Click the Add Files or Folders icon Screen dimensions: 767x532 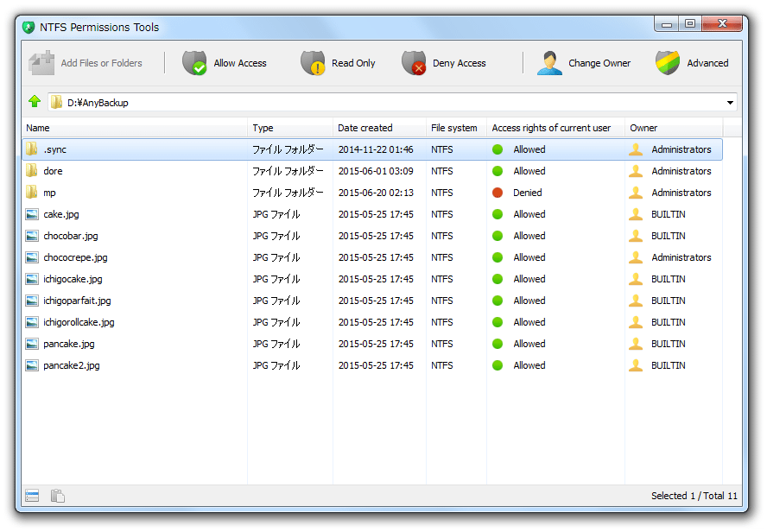pyautogui.click(x=41, y=62)
